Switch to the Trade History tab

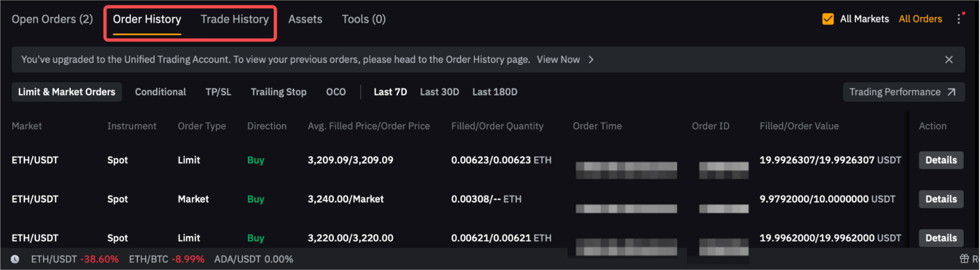(235, 19)
